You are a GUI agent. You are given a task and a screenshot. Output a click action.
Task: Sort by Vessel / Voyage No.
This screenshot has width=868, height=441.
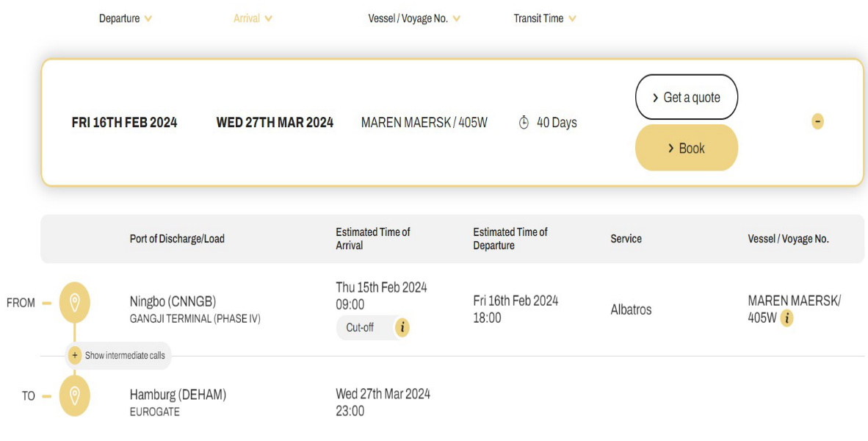tap(414, 18)
